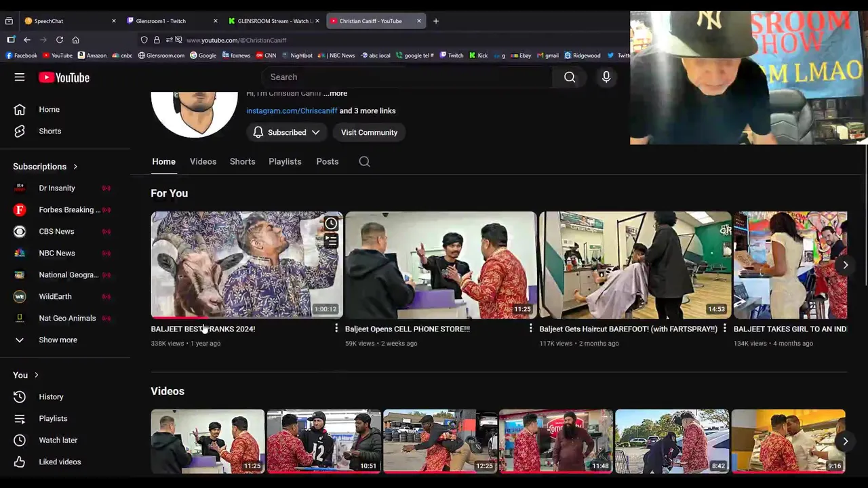The image size is (868, 488).
Task: Add BALJEET BEST PRANKS to Watch later
Action: point(331,224)
